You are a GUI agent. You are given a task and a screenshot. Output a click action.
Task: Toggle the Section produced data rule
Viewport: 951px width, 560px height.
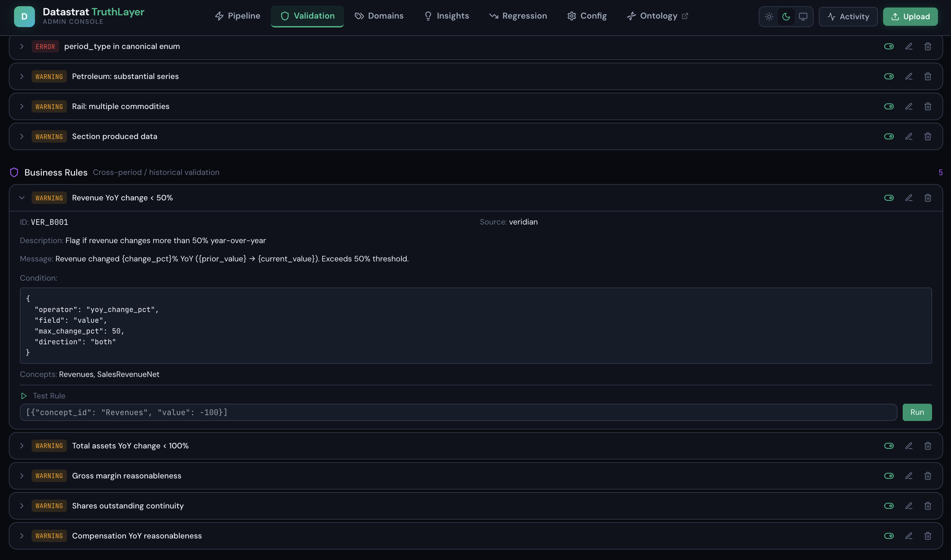[x=889, y=137]
